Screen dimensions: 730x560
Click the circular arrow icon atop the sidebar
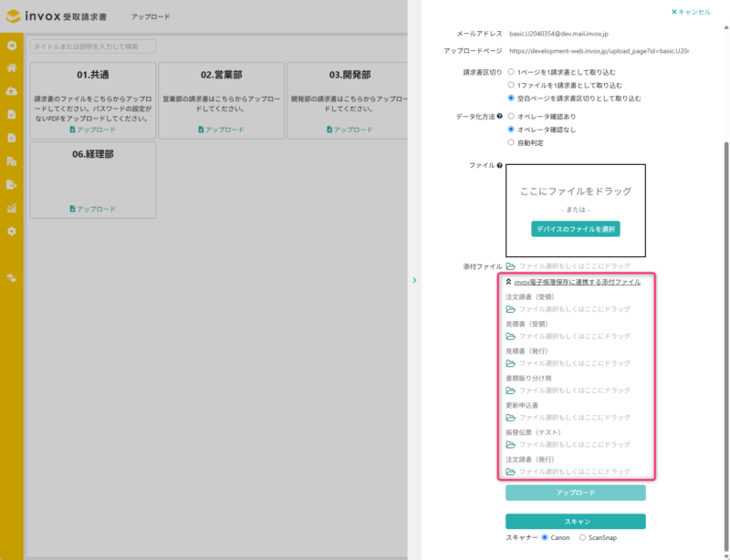point(14,45)
